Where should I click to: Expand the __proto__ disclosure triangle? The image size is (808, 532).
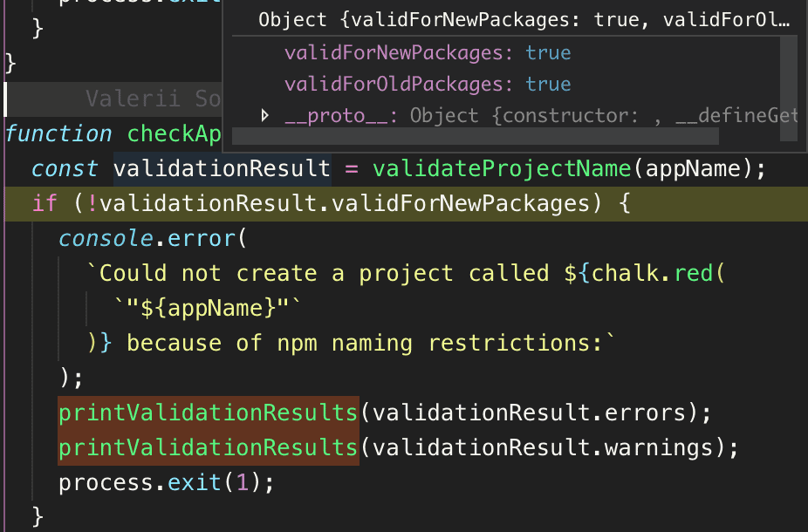tap(266, 115)
